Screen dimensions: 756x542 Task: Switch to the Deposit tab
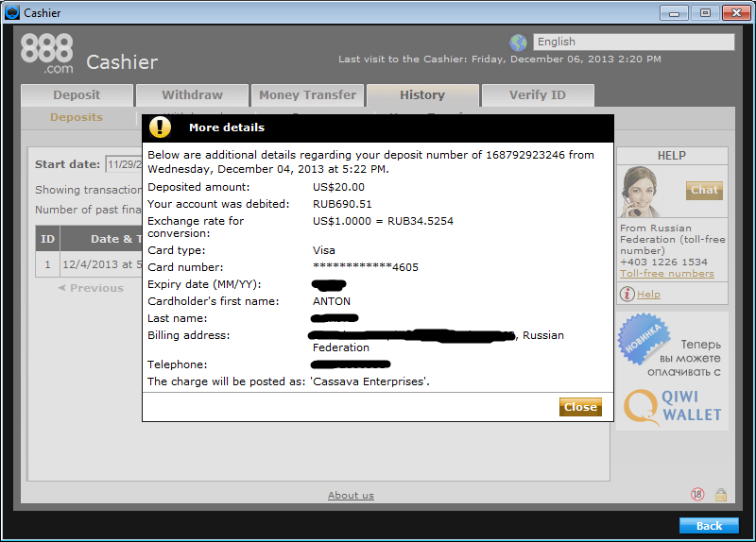point(77,95)
